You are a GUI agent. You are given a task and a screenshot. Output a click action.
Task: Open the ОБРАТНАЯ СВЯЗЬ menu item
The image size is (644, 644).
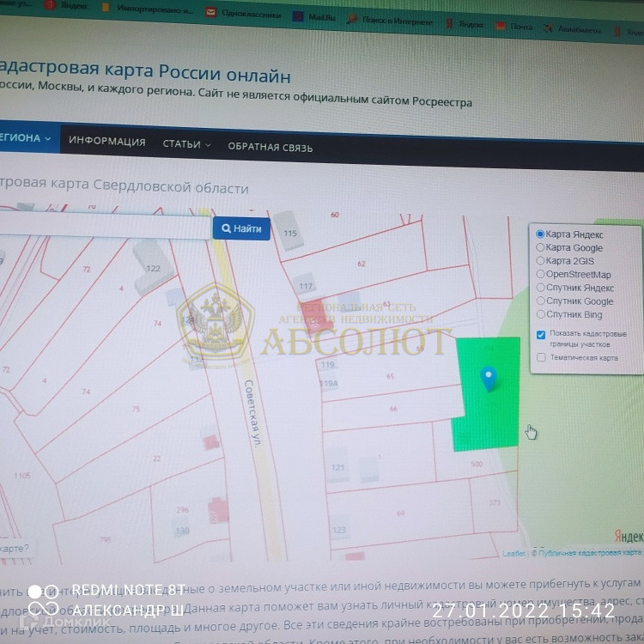coord(270,147)
